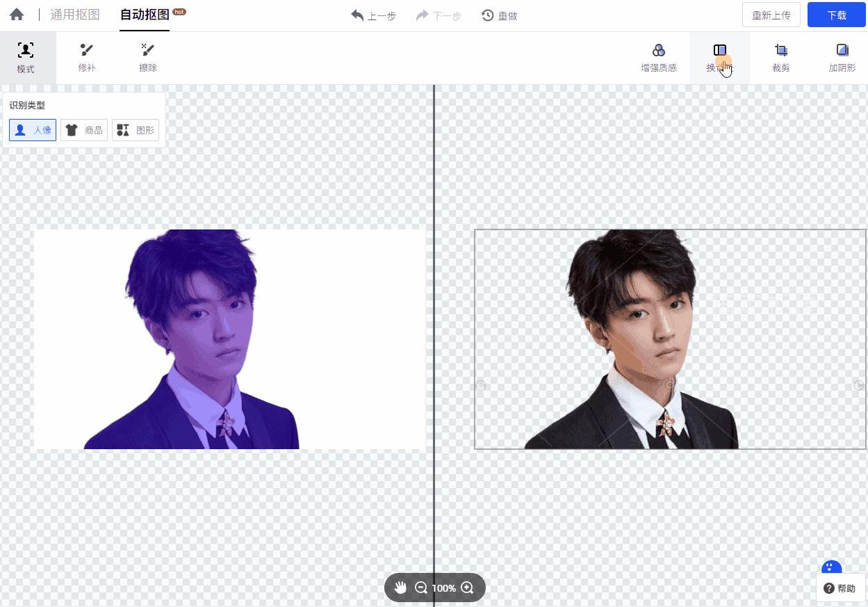Zoom in with the plus magnifier
Image resolution: width=868 pixels, height=607 pixels.
pyautogui.click(x=467, y=588)
